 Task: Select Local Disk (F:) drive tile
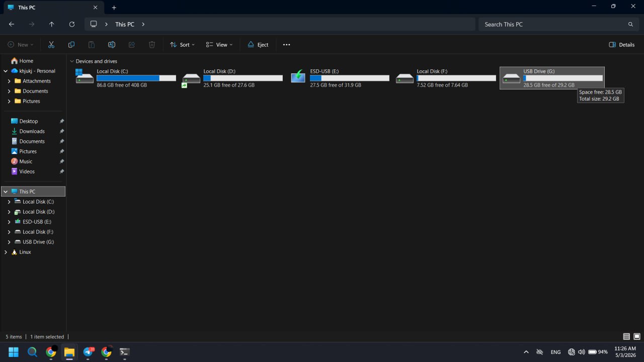coord(446,78)
